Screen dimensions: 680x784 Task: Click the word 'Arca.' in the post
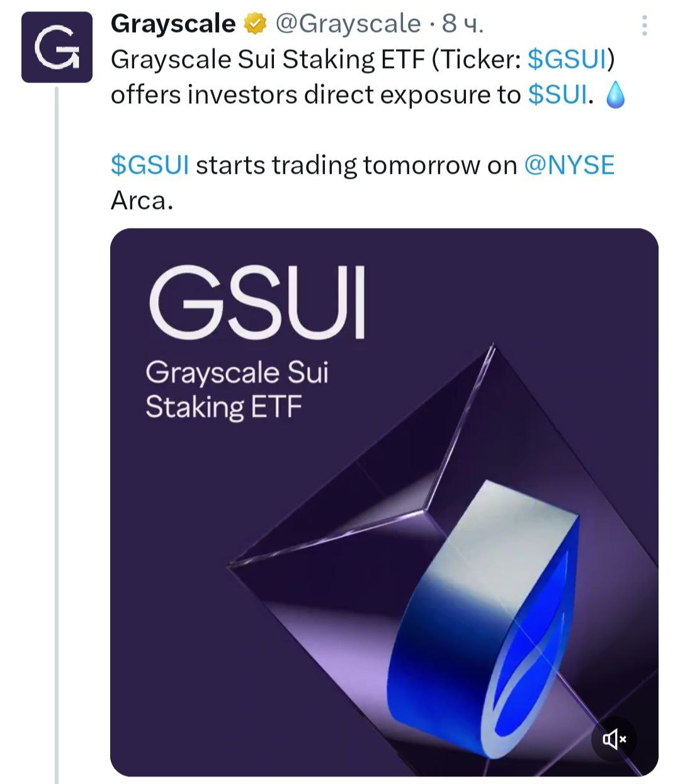(x=142, y=201)
